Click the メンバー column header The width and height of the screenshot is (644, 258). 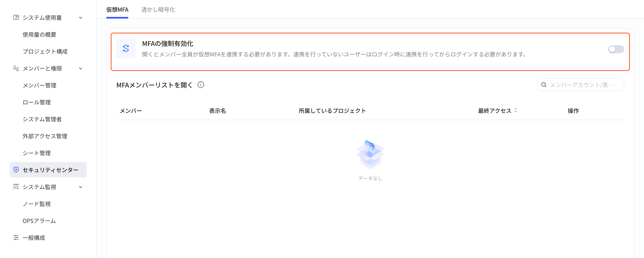click(131, 111)
